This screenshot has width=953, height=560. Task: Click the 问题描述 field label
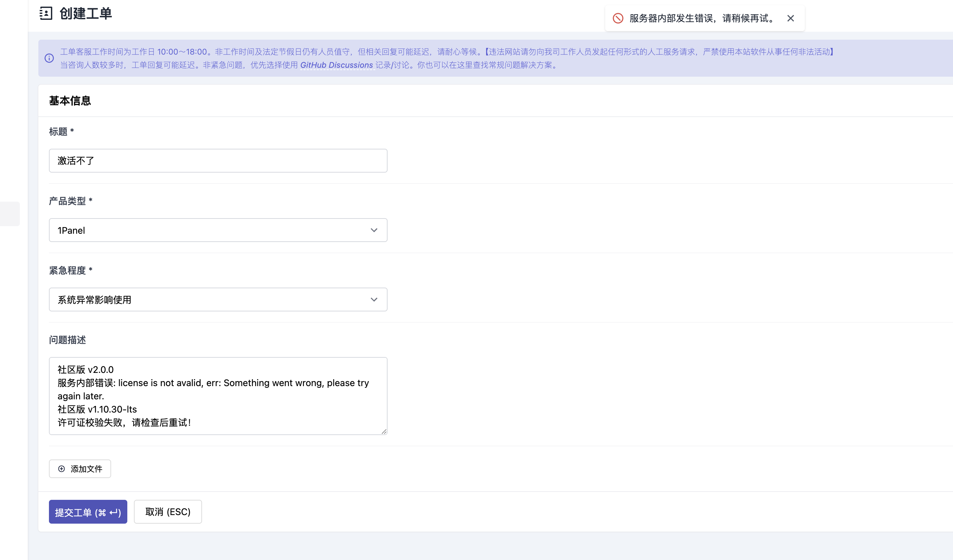pyautogui.click(x=67, y=340)
